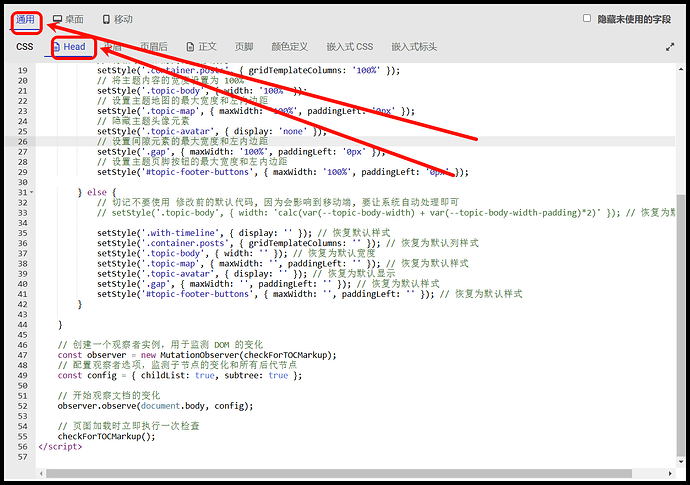Click line 29 setting #topic-footer-buttons maxWidth
Screen dimensions: 690x485
coord(283,172)
